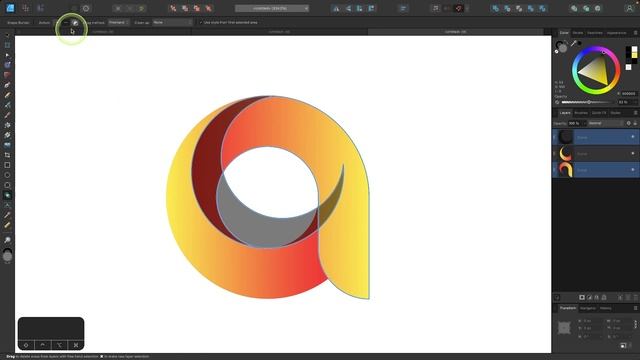Toggle the layer lock icon in Layers panel
640x360 pixels.
pyautogui.click(x=635, y=123)
